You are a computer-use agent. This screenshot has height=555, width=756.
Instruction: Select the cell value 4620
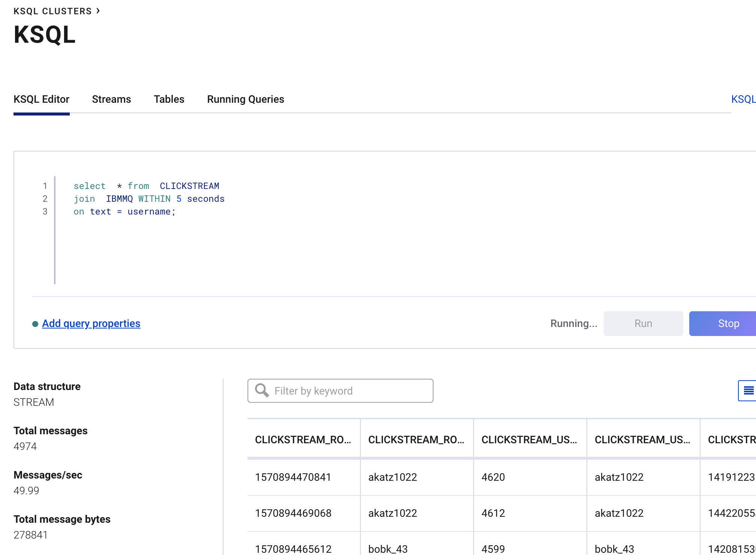click(493, 477)
